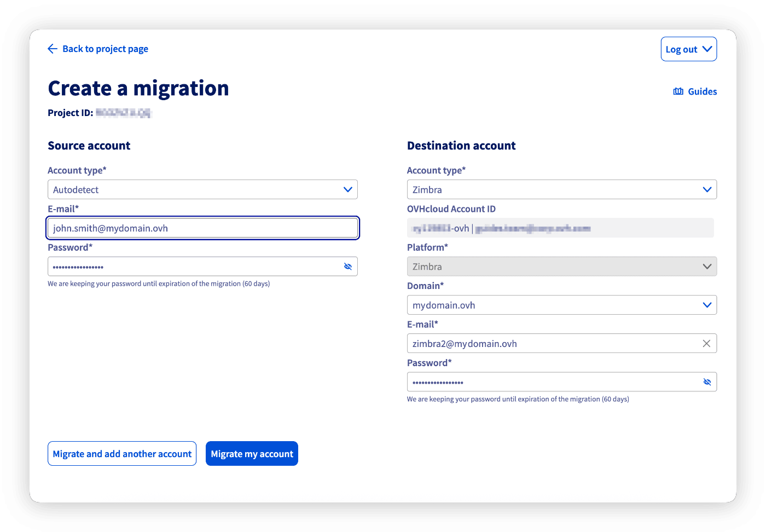The image size is (766, 532).
Task: Click the Project ID label
Action: (71, 113)
